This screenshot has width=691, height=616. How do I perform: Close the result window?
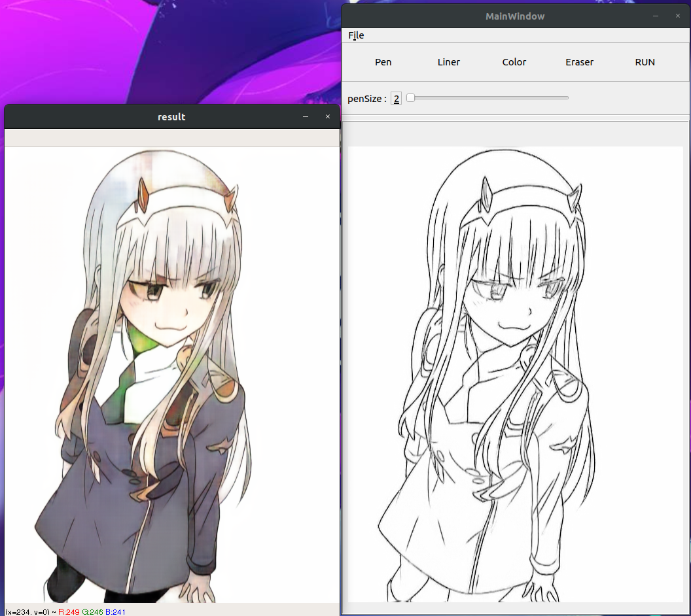pyautogui.click(x=327, y=116)
